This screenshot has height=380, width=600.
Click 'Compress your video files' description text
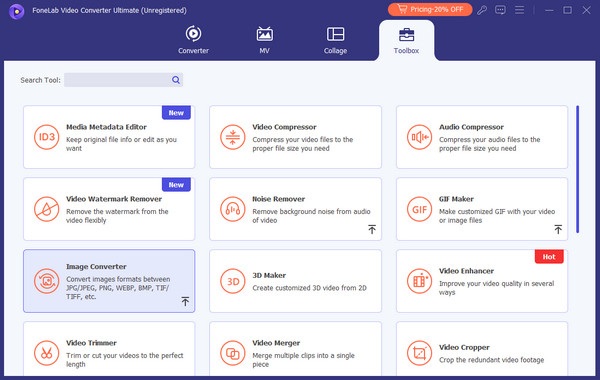pyautogui.click(x=302, y=144)
